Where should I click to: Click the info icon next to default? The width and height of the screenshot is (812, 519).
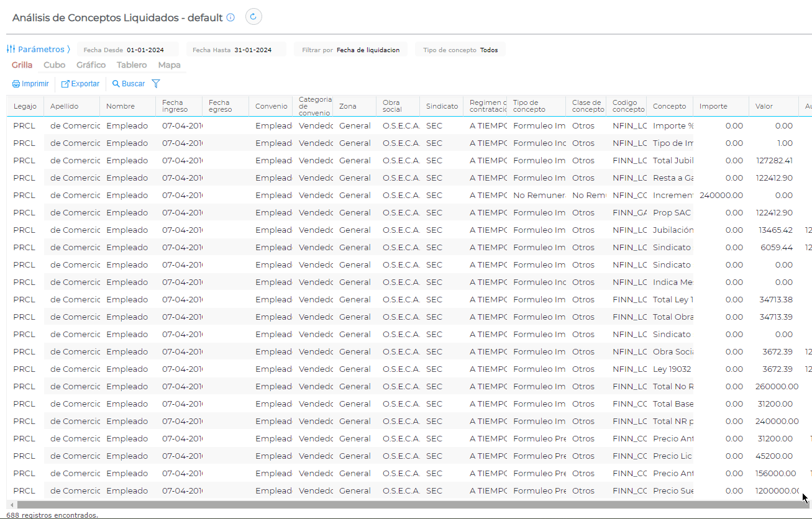pos(230,18)
